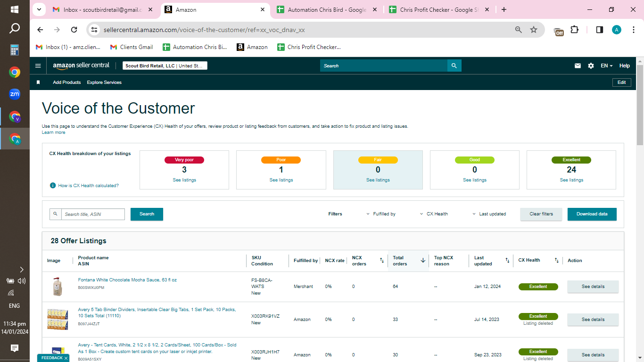This screenshot has height=362, width=644.
Task: Expand the Fulfilled by filter
Action: (x=381, y=214)
